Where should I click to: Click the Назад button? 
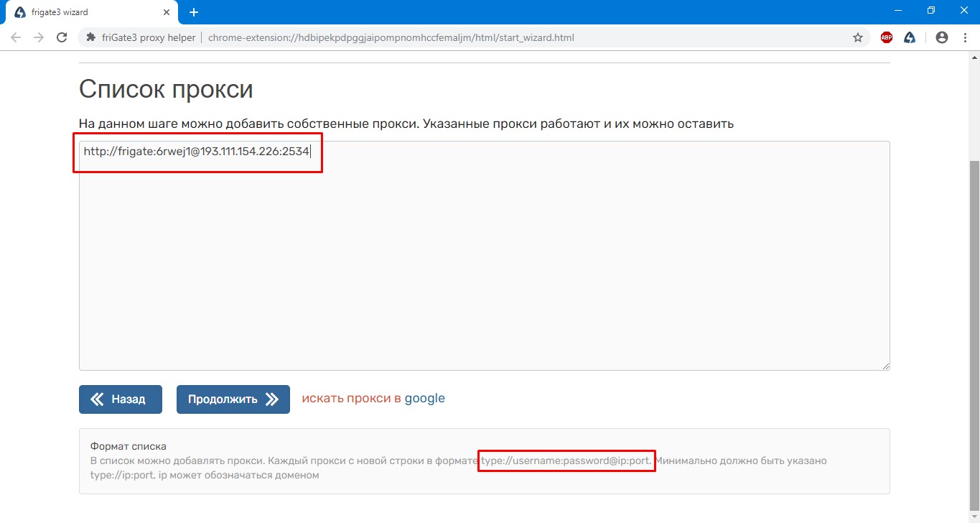pos(121,399)
